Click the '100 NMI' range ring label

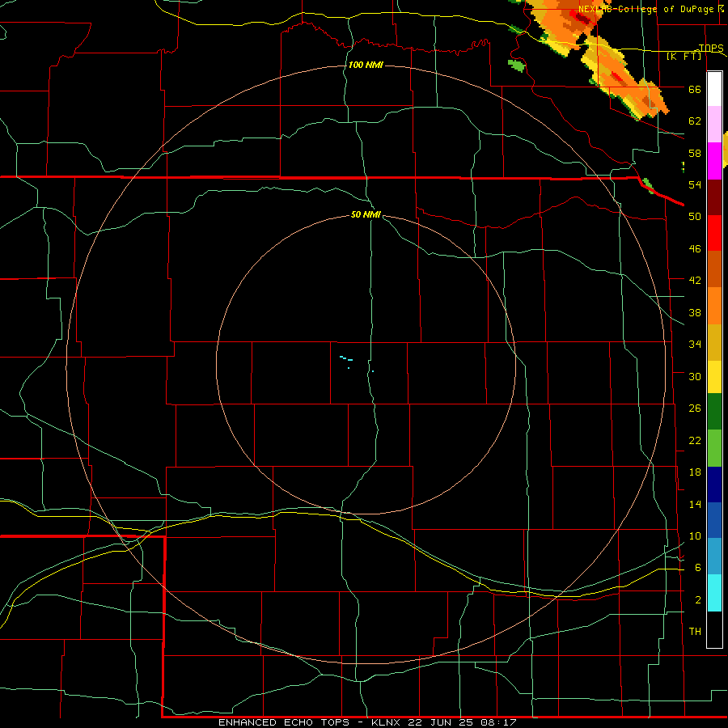366,65
